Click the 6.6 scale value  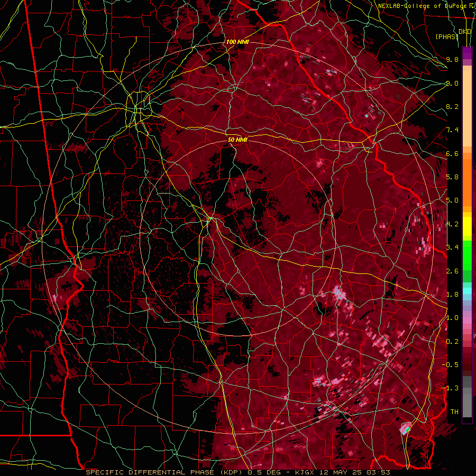coord(452,153)
